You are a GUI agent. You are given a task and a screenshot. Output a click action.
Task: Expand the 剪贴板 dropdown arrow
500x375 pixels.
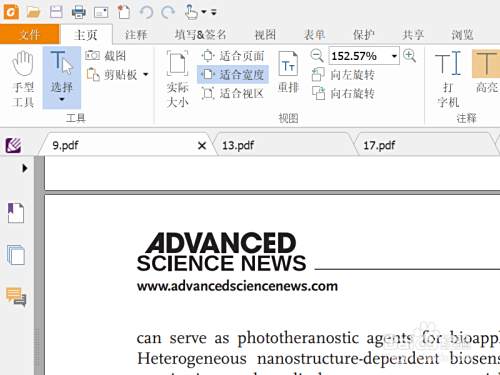click(146, 74)
